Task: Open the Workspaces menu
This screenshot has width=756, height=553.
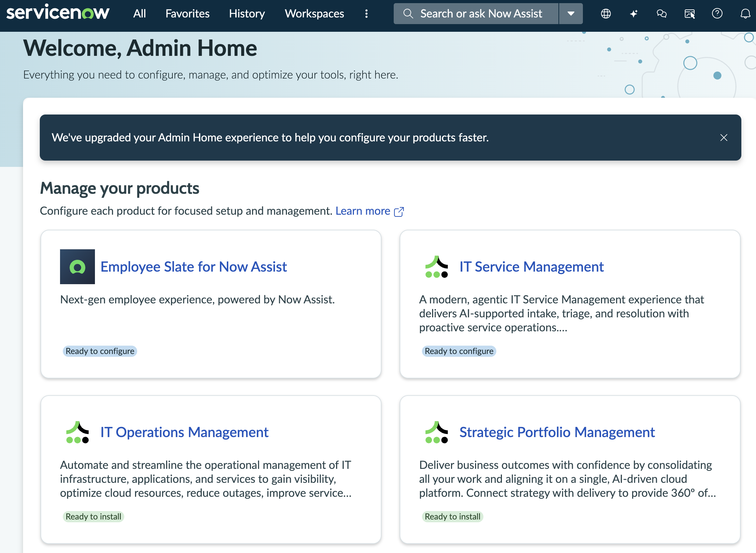Action: coord(314,14)
